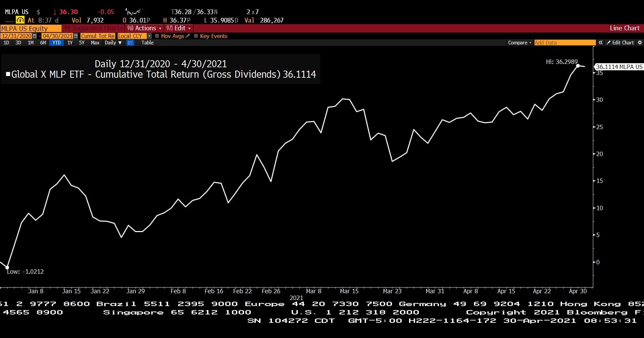The image size is (644, 338).
Task: Select the 1D time range tab
Action: (6, 43)
